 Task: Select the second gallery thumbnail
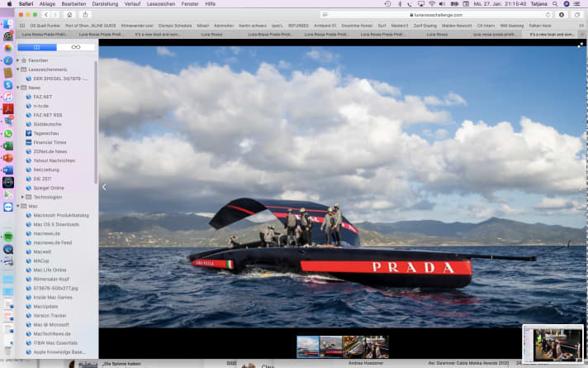point(331,347)
